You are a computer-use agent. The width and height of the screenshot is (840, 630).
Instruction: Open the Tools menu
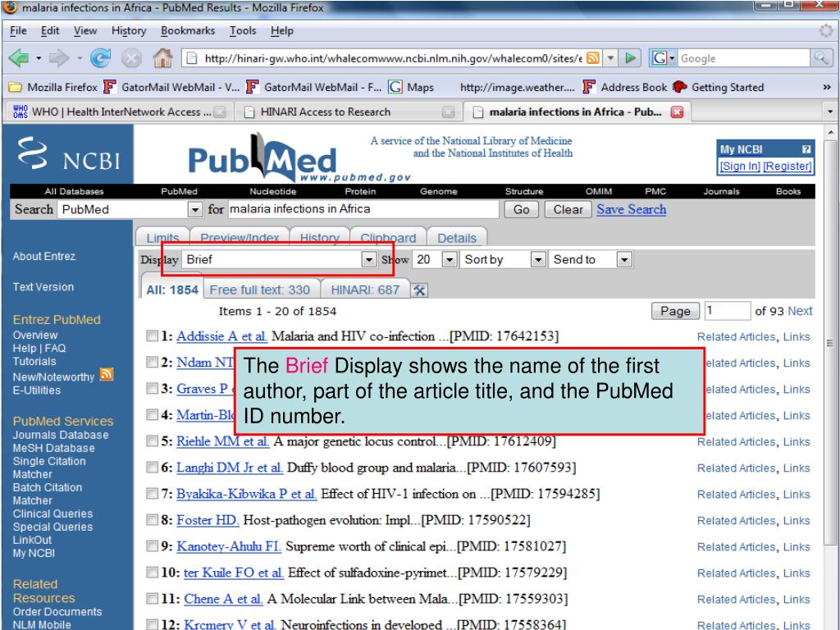[x=243, y=31]
